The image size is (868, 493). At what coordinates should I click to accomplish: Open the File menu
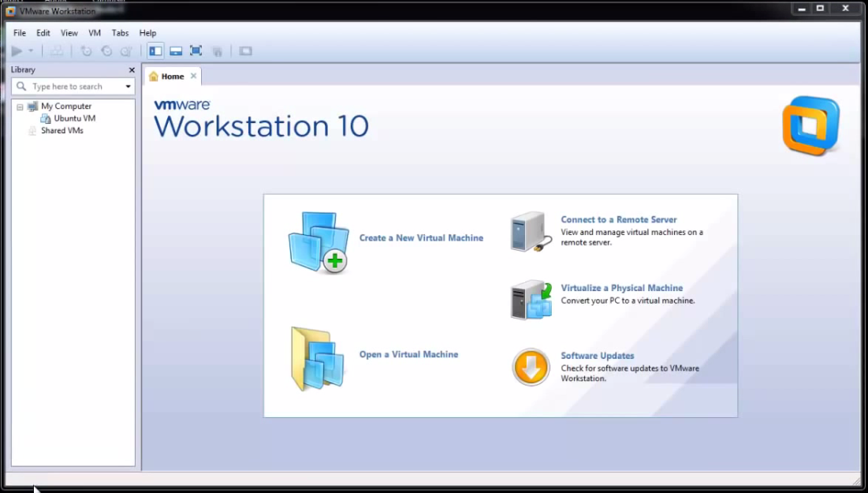tap(20, 32)
